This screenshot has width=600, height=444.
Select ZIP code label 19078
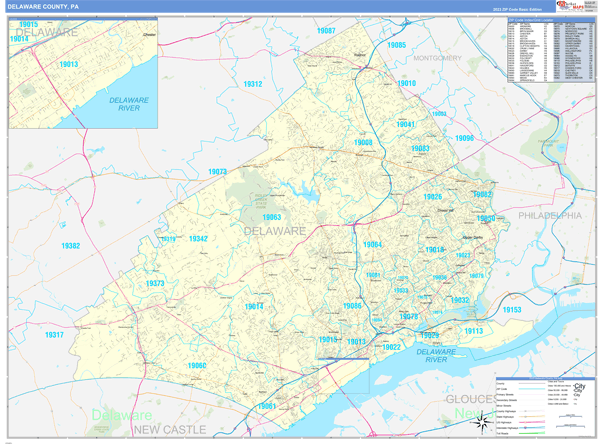[x=409, y=317]
